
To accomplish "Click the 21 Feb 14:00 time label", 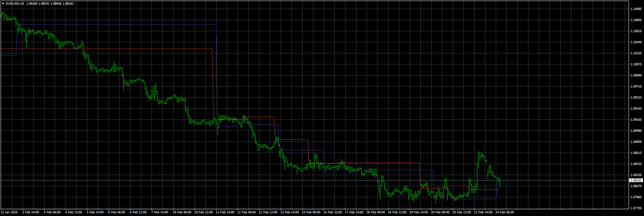I will 483,212.
